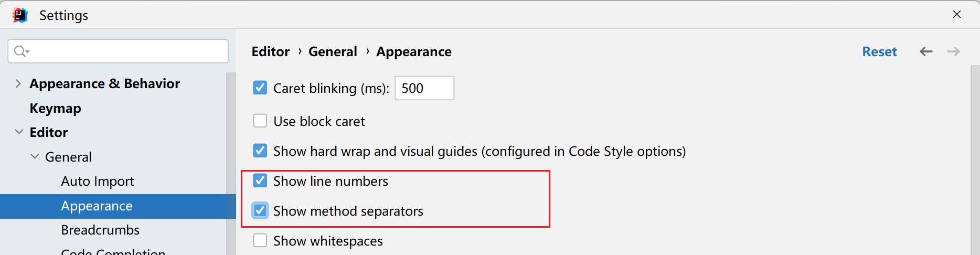Screen dimensions: 980x255
Task: Open the Keymap settings page
Action: pyautogui.click(x=55, y=109)
